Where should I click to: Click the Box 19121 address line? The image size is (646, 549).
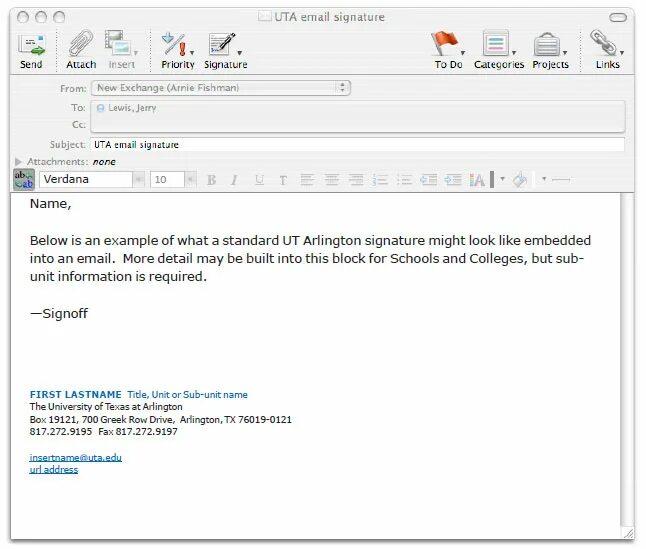click(x=160, y=420)
